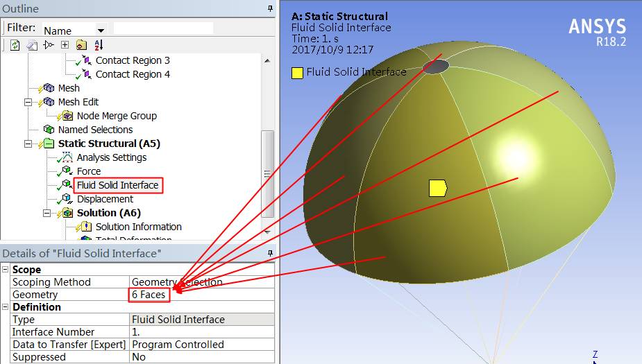This screenshot has height=364, width=642.
Task: Click the Force load icon
Action: 67,171
